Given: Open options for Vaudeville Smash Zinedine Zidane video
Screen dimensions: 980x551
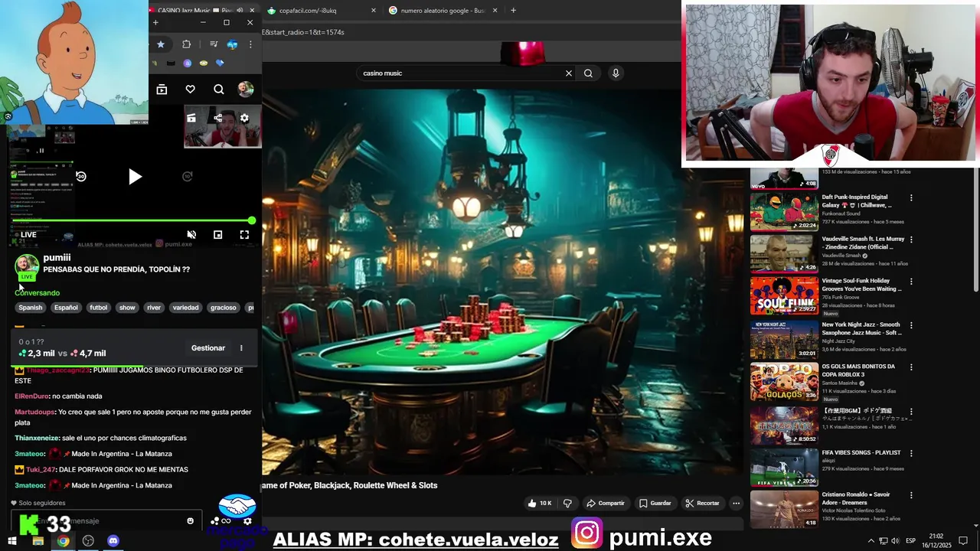Looking at the screenshot, I should pos(911,240).
